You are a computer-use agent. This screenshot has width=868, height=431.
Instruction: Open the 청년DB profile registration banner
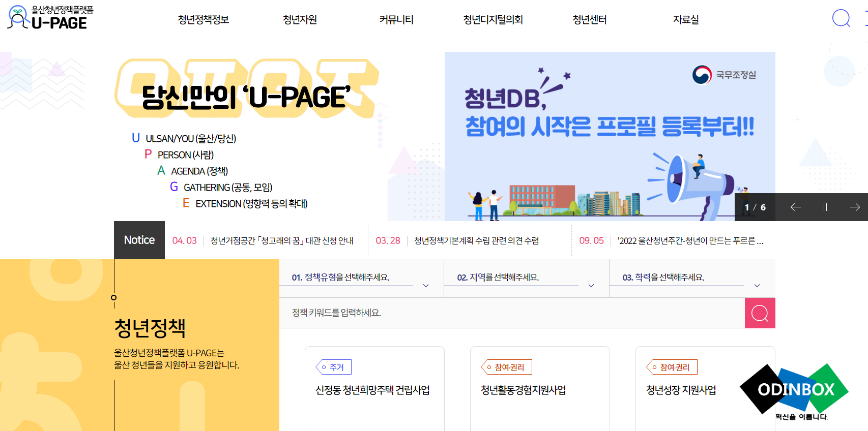(x=610, y=136)
